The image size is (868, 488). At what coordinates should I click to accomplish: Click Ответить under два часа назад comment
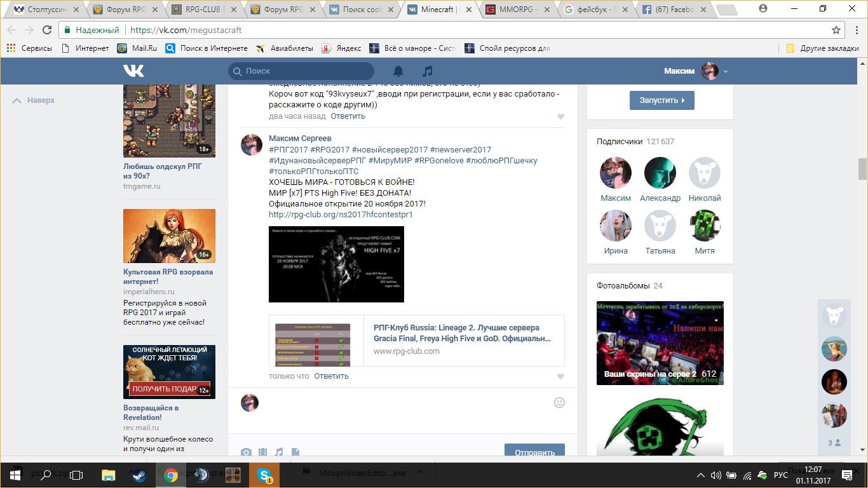pos(348,116)
